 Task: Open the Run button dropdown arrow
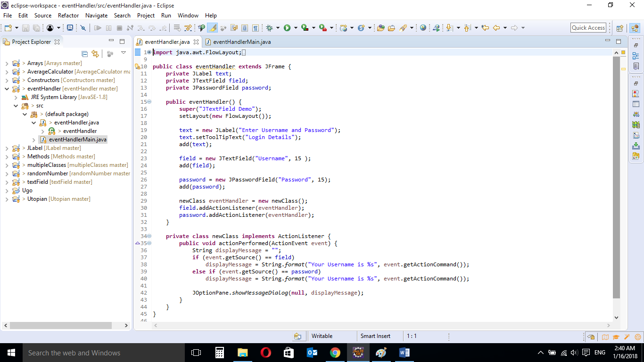(x=296, y=28)
